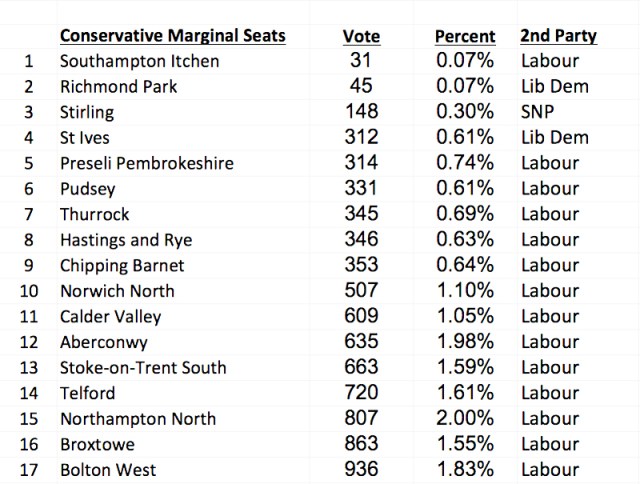Select the Conservative Marginal Seats header cell
The width and height of the screenshot is (640, 484).
pyautogui.click(x=173, y=36)
